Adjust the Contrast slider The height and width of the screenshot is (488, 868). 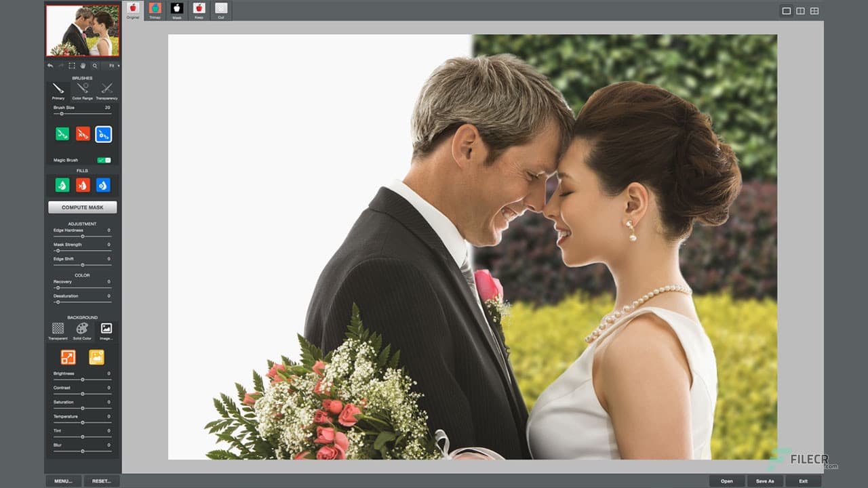pos(83,394)
